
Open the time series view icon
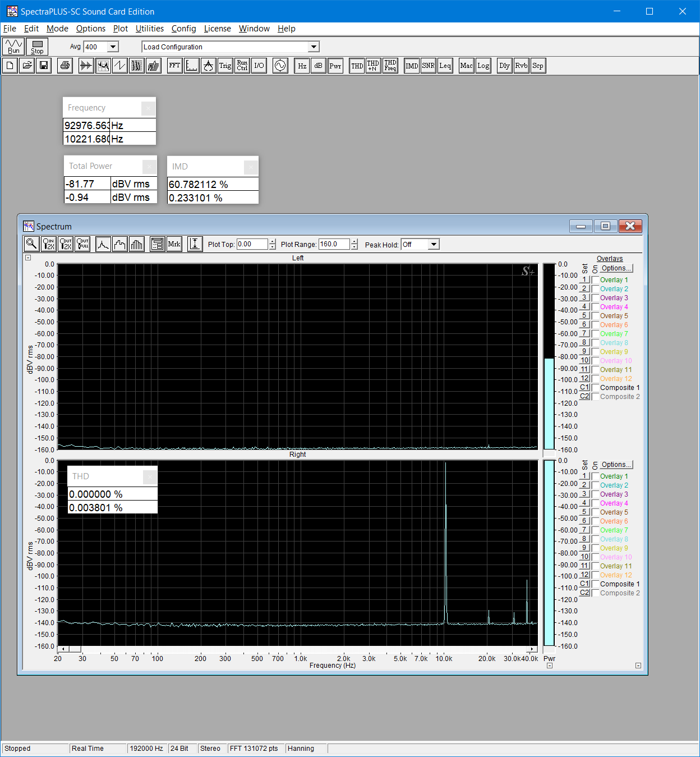[86, 66]
